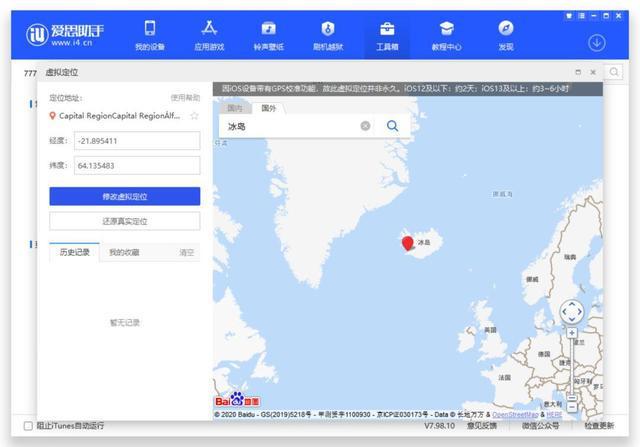
Task: Open 刷机越狱 flash and jailbreak
Action: pyautogui.click(x=327, y=34)
